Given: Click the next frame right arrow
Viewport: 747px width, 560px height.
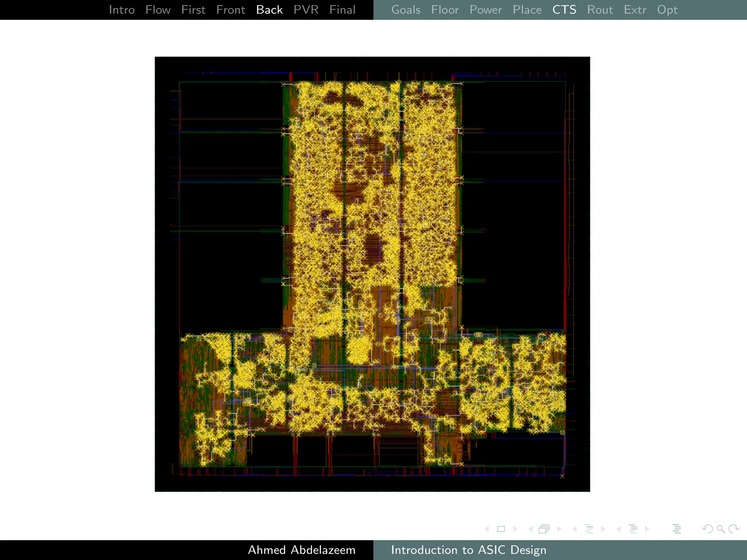Looking at the screenshot, I should click(559, 529).
